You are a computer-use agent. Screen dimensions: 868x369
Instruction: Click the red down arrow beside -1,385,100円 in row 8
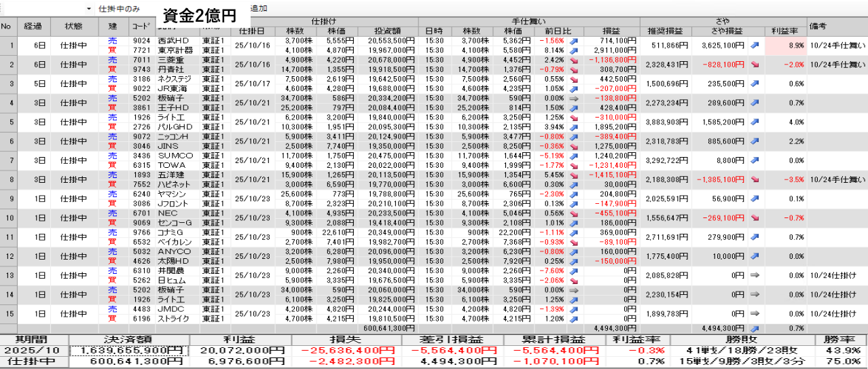[755, 179]
